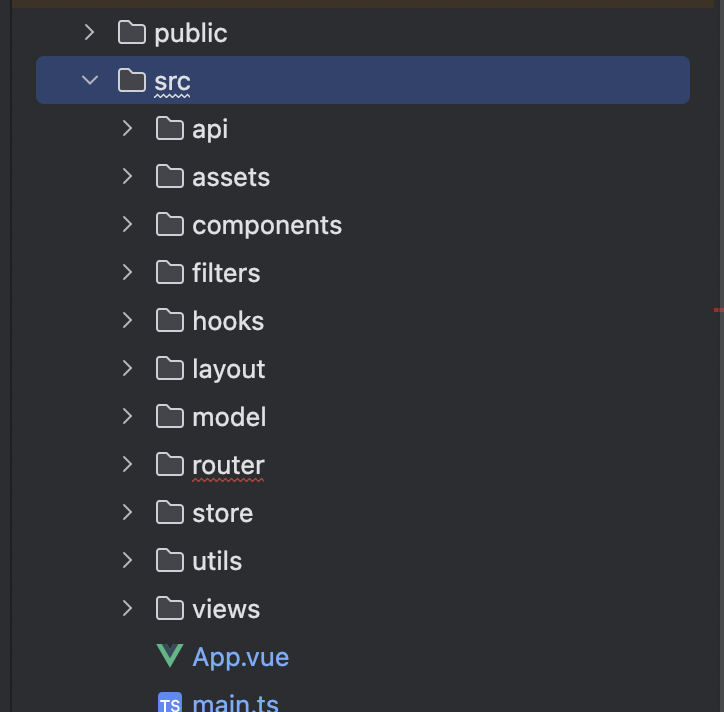Screen dimensions: 724x712
Task: Open the main.ts file
Action: (235, 703)
